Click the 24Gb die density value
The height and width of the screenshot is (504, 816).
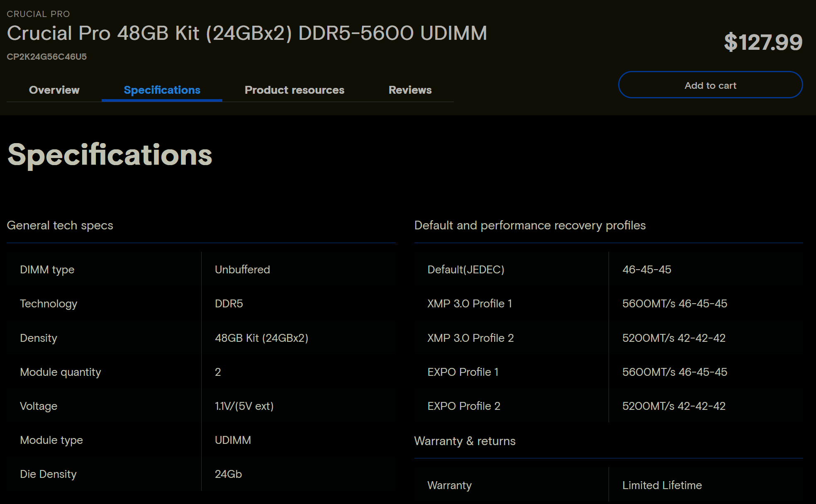(x=229, y=474)
